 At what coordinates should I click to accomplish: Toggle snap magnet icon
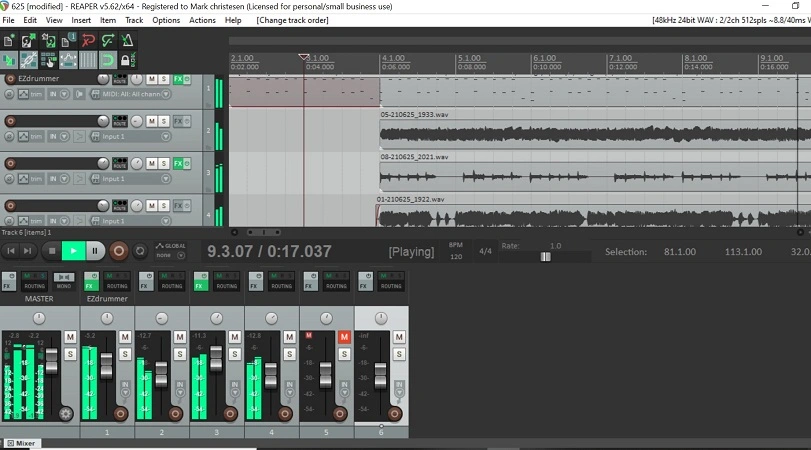point(108,60)
